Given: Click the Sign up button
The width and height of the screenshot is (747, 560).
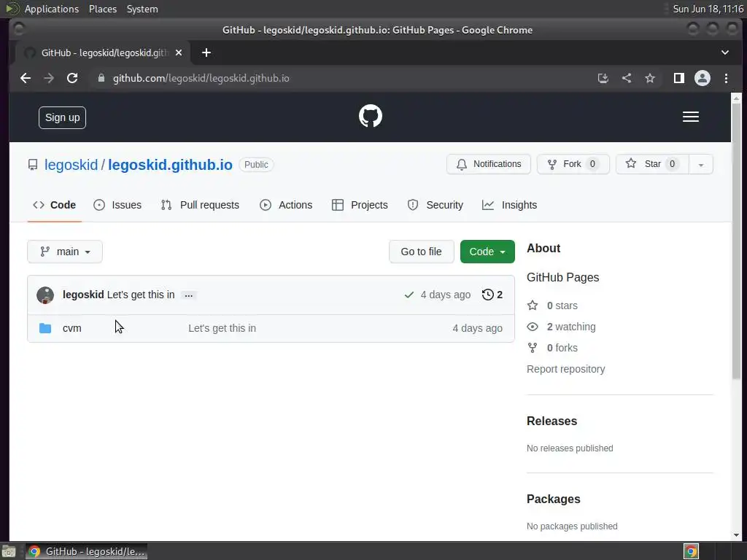Looking at the screenshot, I should [x=63, y=117].
